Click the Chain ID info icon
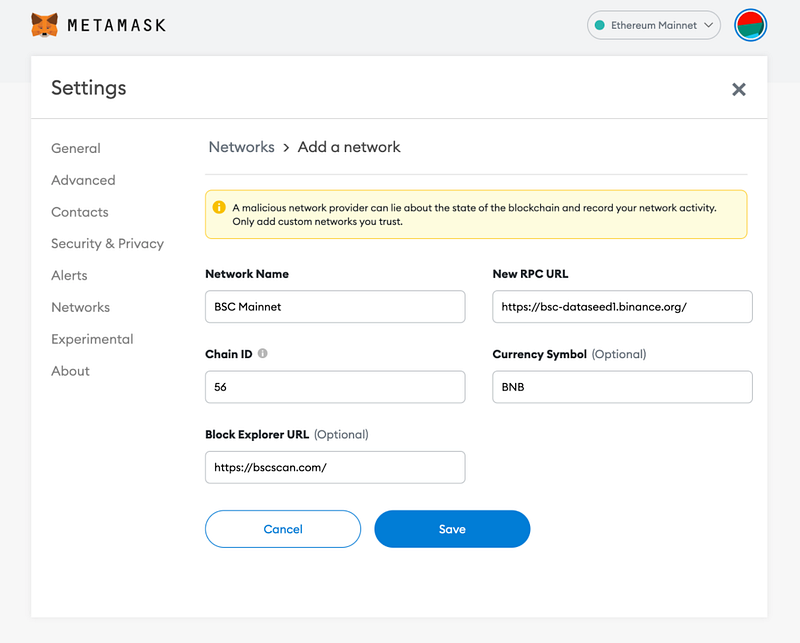Image resolution: width=800 pixels, height=643 pixels. 263,354
